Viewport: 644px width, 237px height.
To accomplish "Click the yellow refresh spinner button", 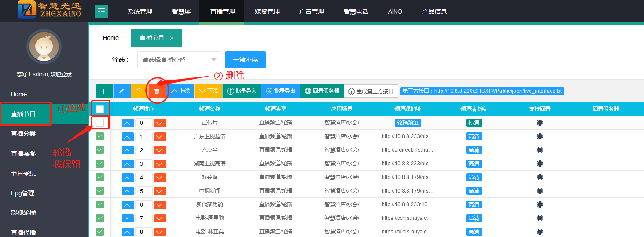I will [x=139, y=91].
